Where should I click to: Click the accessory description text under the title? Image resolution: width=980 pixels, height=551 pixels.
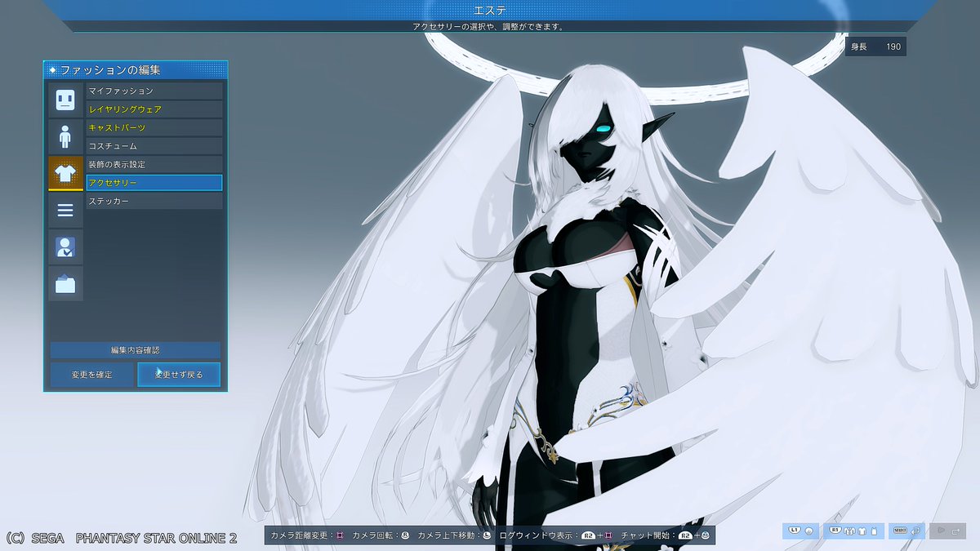click(x=488, y=26)
